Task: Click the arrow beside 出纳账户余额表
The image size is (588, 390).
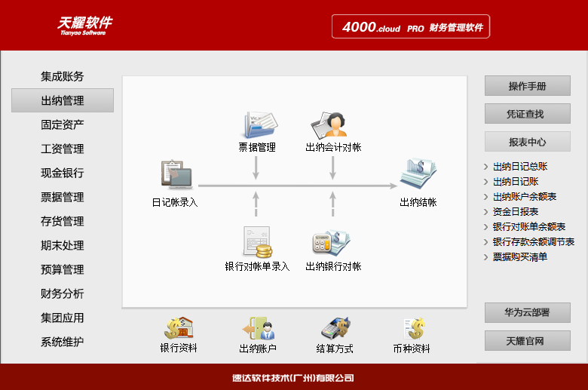Action: tap(486, 197)
